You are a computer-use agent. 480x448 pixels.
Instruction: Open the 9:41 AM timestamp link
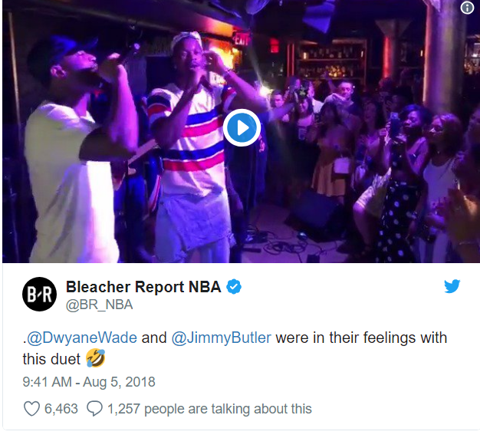tap(47, 382)
